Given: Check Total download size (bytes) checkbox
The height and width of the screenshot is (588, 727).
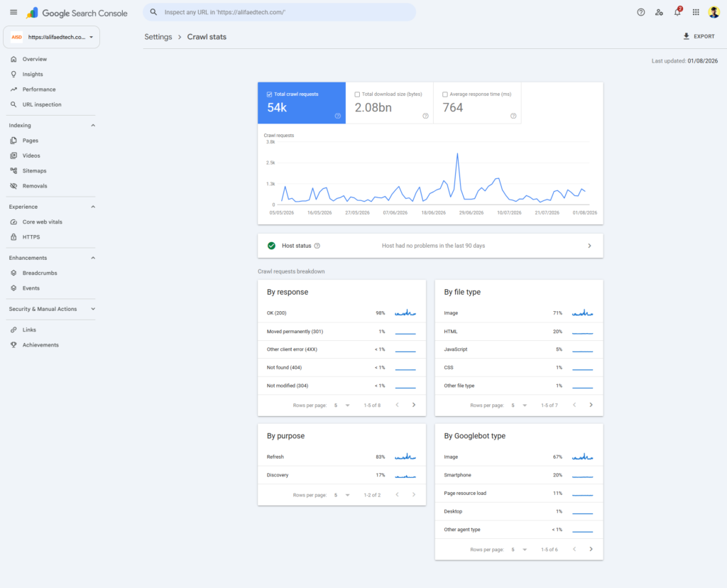Looking at the screenshot, I should tap(357, 94).
